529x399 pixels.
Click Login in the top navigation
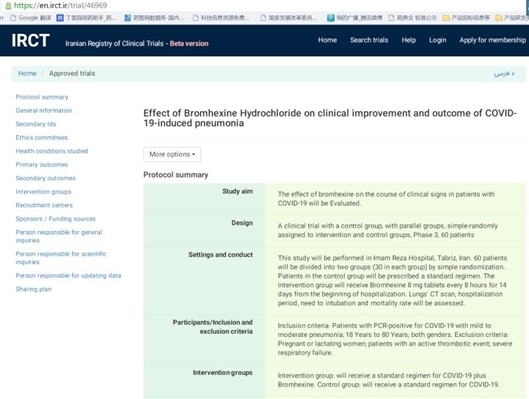click(x=438, y=40)
